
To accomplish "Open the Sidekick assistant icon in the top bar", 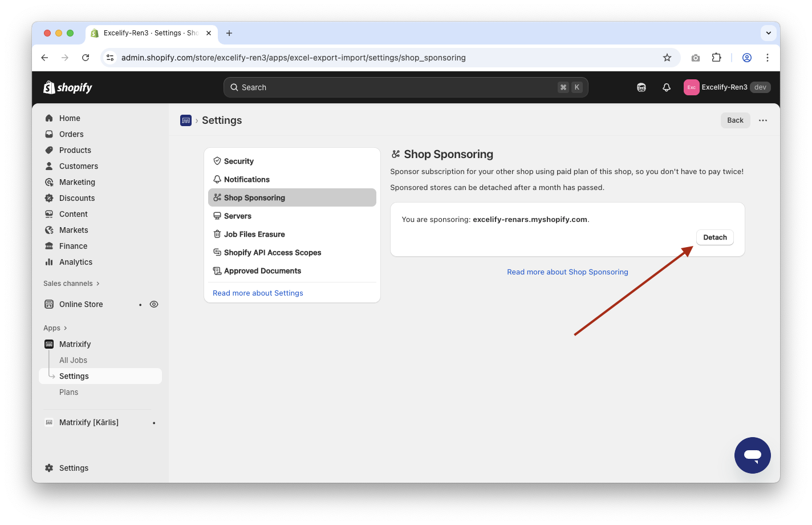I will coord(642,87).
